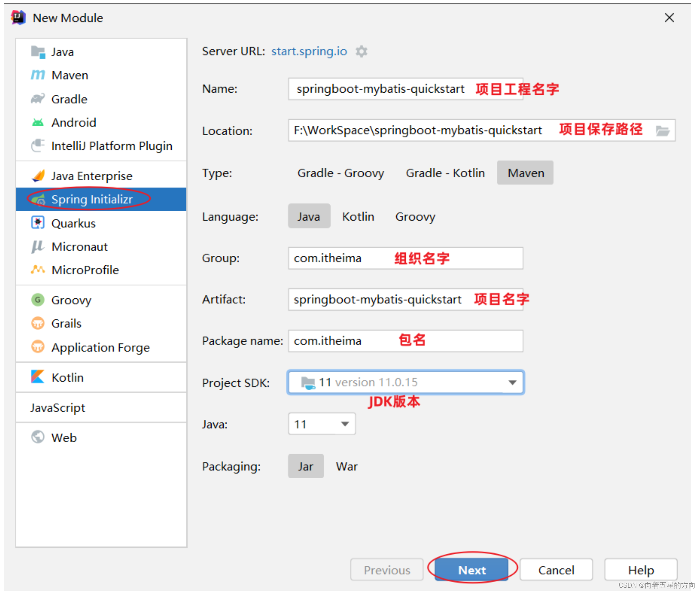The image size is (700, 592).
Task: Click the Android robot icon
Action: pyautogui.click(x=38, y=122)
